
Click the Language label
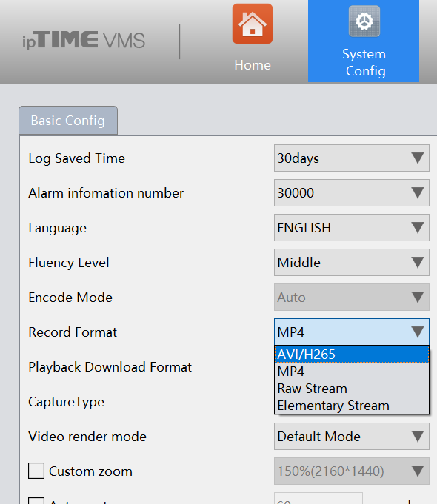[57, 228]
